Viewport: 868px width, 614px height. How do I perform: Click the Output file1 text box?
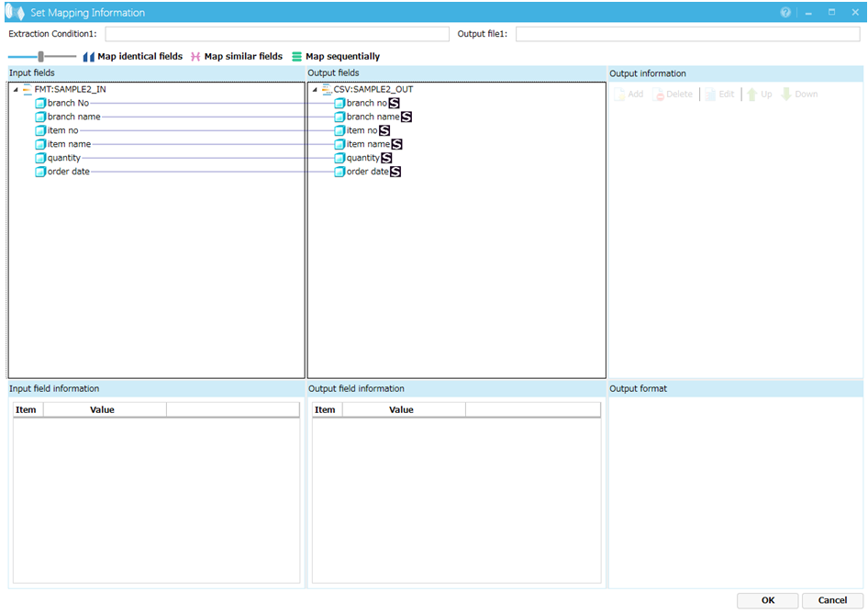(686, 34)
